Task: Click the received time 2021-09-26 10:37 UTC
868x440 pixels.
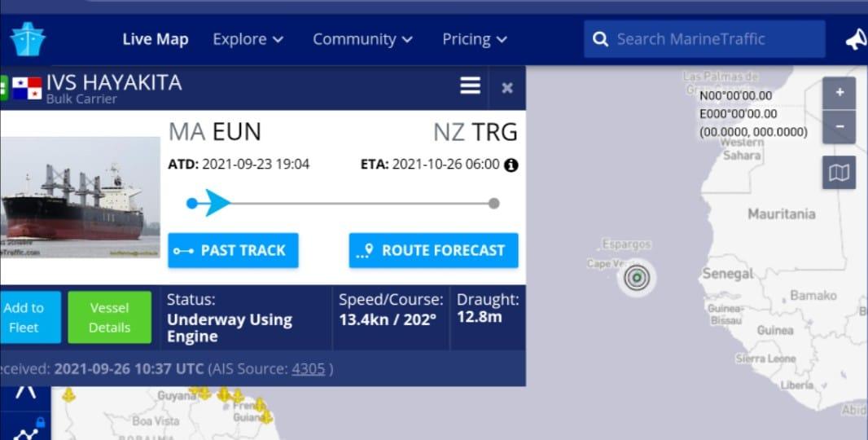Action: [x=129, y=369]
